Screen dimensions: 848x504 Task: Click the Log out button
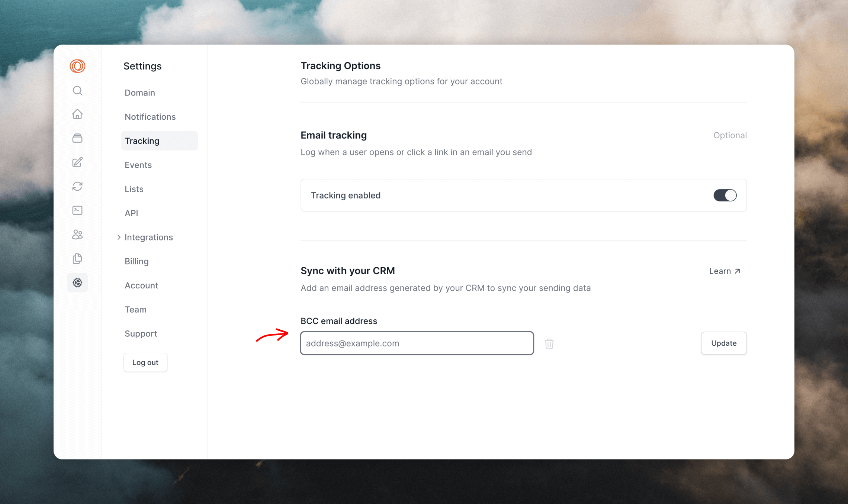[145, 362]
